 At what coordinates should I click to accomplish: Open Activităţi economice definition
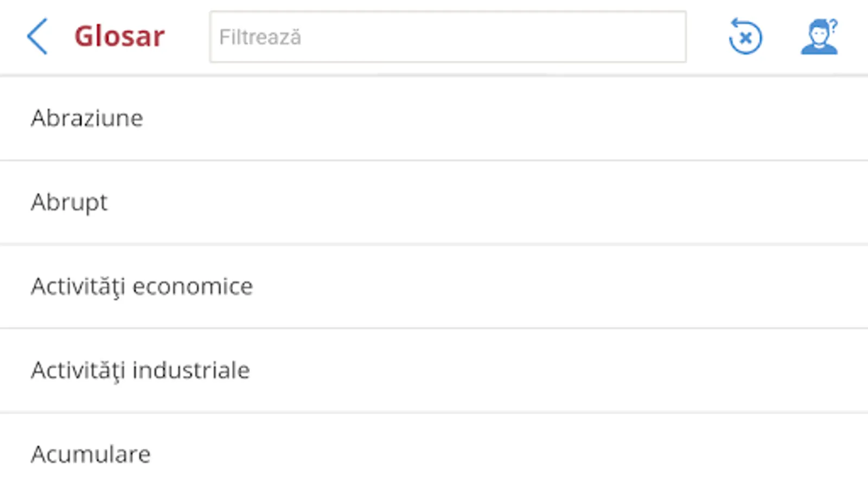point(142,286)
